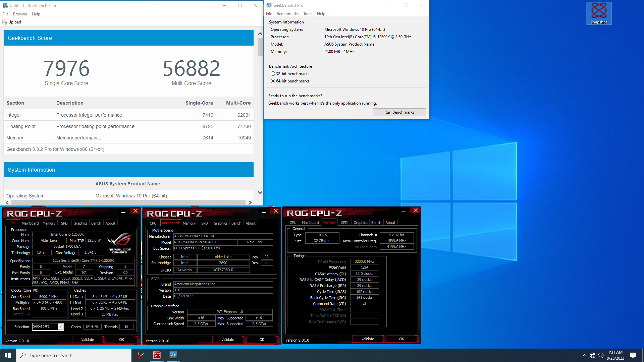Open Bench tab in left CPU-Z window
Image resolution: width=644 pixels, height=362 pixels.
click(x=96, y=223)
